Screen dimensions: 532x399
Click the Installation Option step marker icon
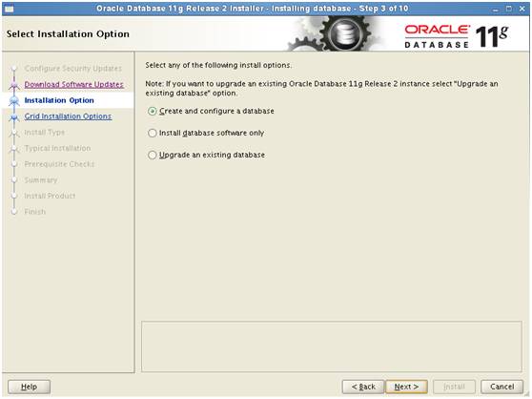[x=14, y=100]
